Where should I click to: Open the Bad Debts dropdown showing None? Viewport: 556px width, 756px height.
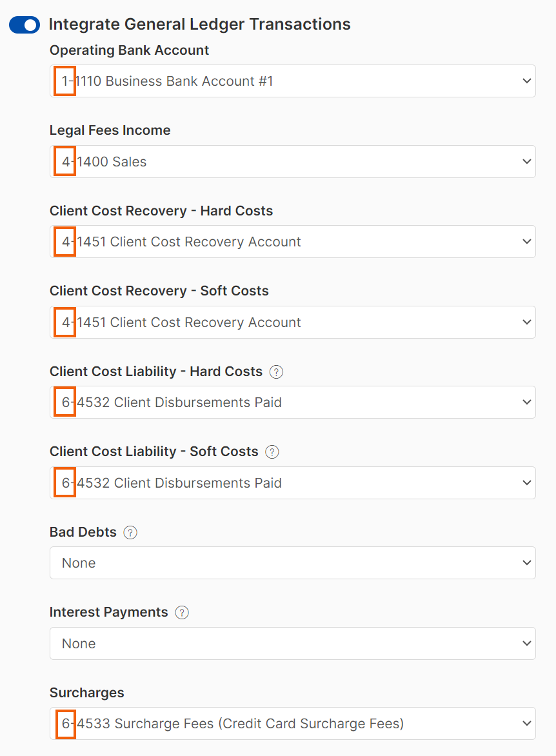tap(293, 562)
